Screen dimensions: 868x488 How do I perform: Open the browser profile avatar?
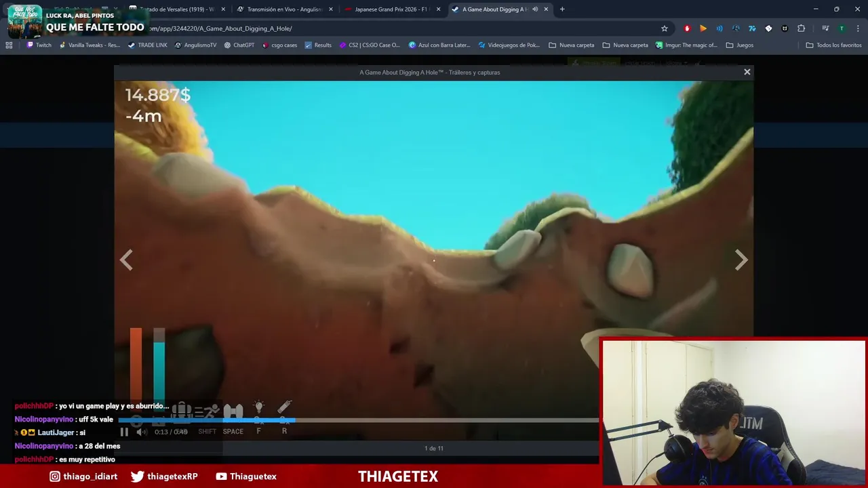(x=842, y=28)
